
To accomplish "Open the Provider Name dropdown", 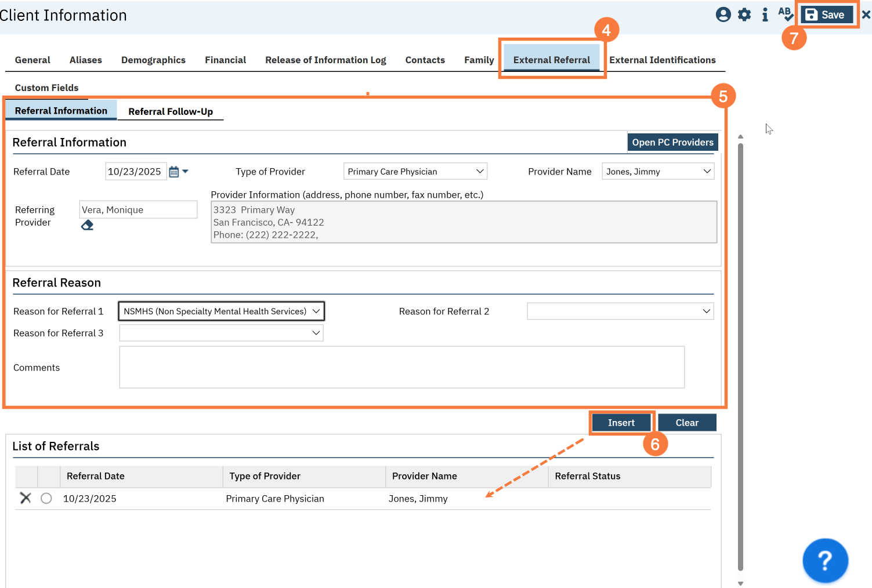I will tap(657, 172).
